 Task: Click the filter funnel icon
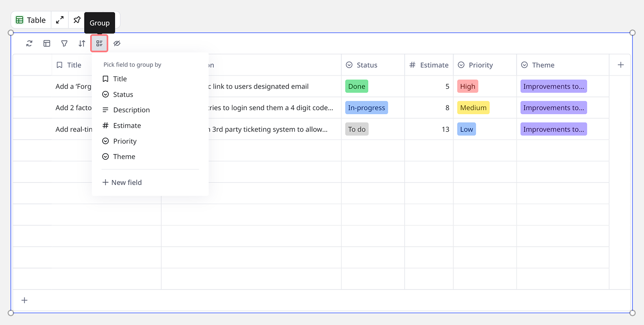pyautogui.click(x=64, y=43)
